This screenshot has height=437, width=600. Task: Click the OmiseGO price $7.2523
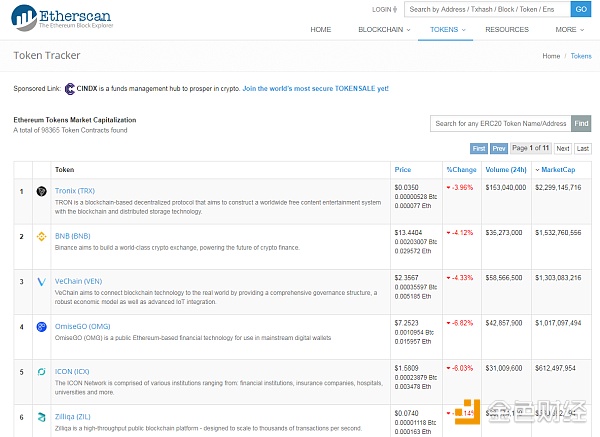point(406,323)
